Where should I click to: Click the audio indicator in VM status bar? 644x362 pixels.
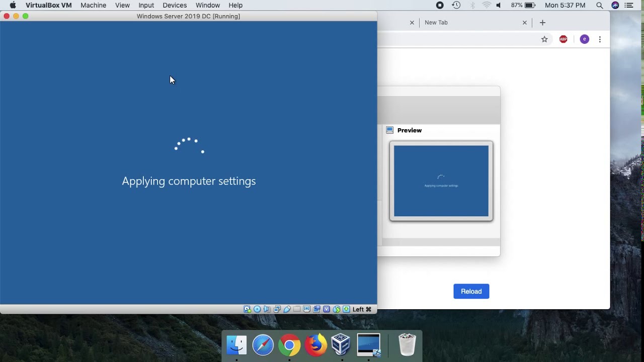[267, 309]
